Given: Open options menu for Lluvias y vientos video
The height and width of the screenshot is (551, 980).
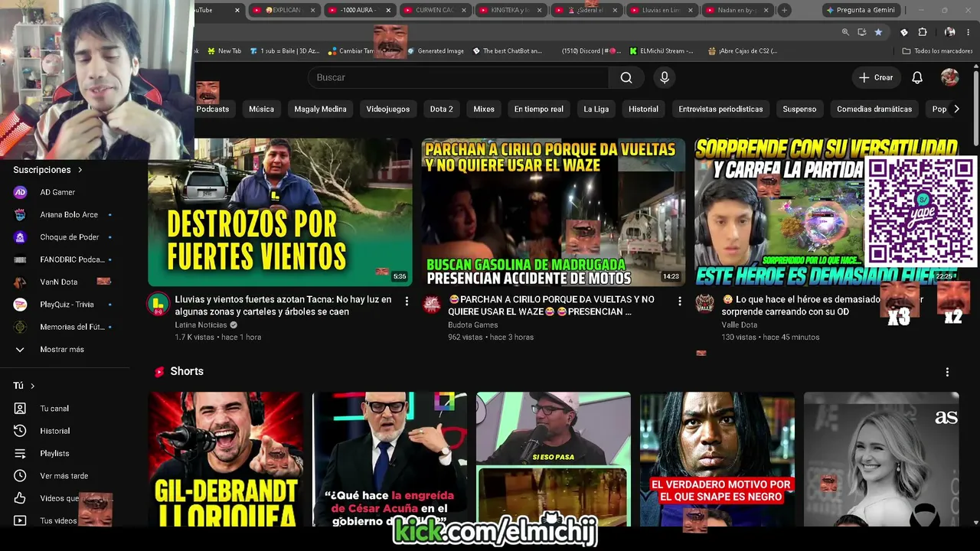Looking at the screenshot, I should point(407,302).
